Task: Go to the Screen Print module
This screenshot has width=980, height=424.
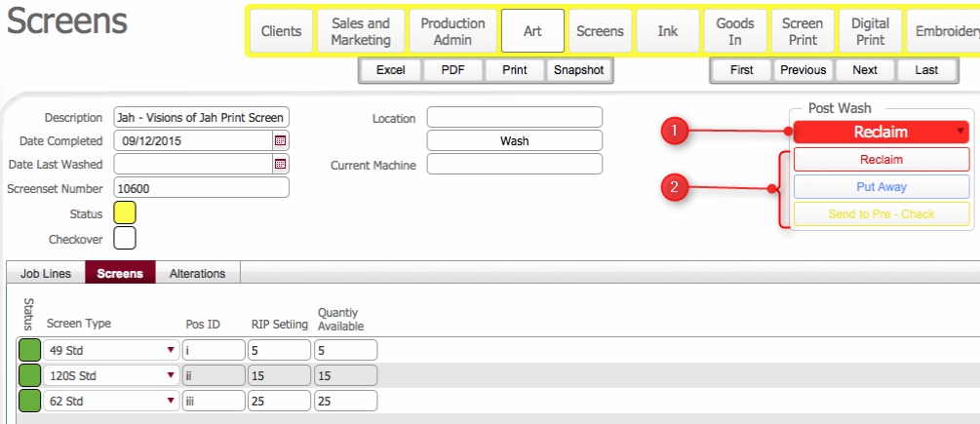Action: pos(803,31)
